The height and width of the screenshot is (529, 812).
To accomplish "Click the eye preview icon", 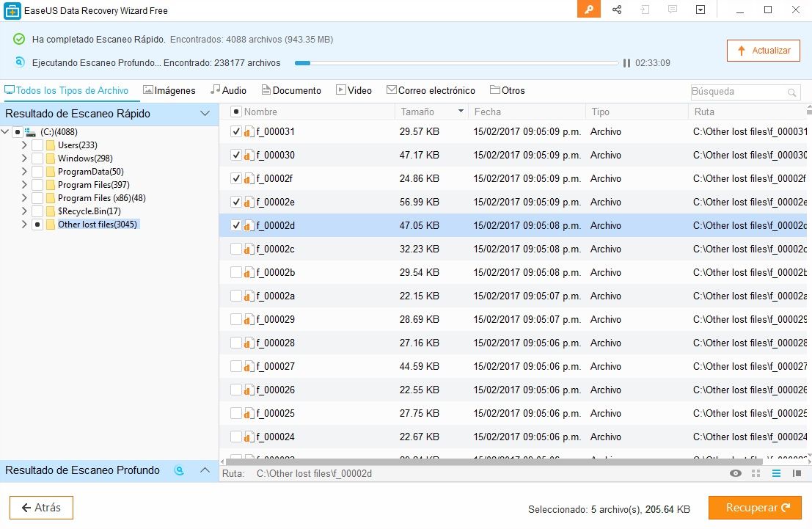I will [x=736, y=473].
